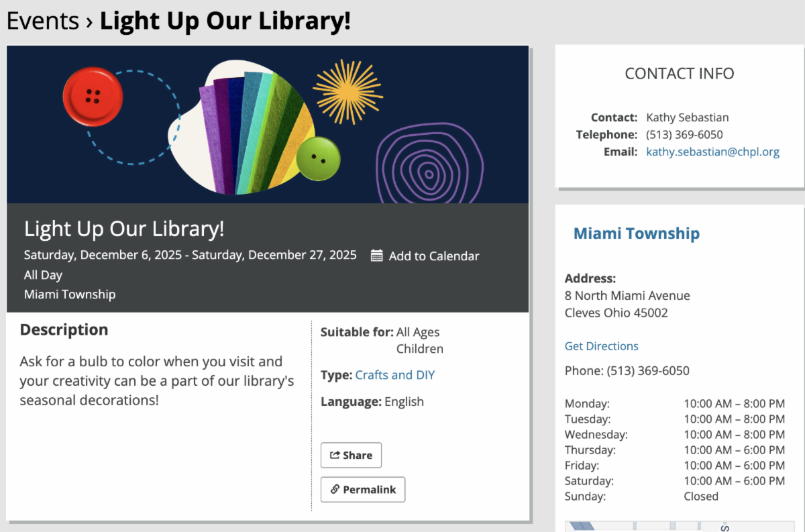Click the calendar icon beside Add to Calendar

(377, 256)
